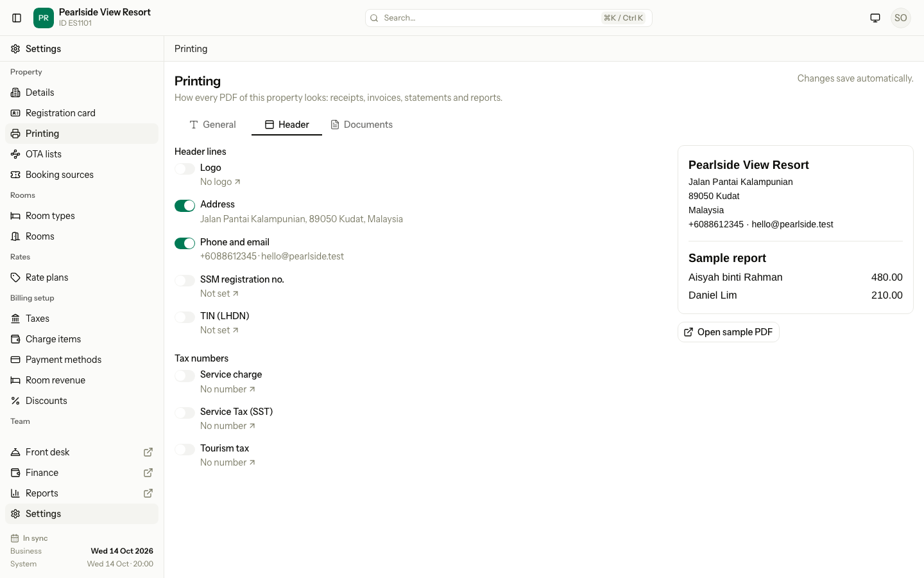Screen dimensions: 924x578
Task: Open Room revenue settings
Action: (x=81, y=380)
